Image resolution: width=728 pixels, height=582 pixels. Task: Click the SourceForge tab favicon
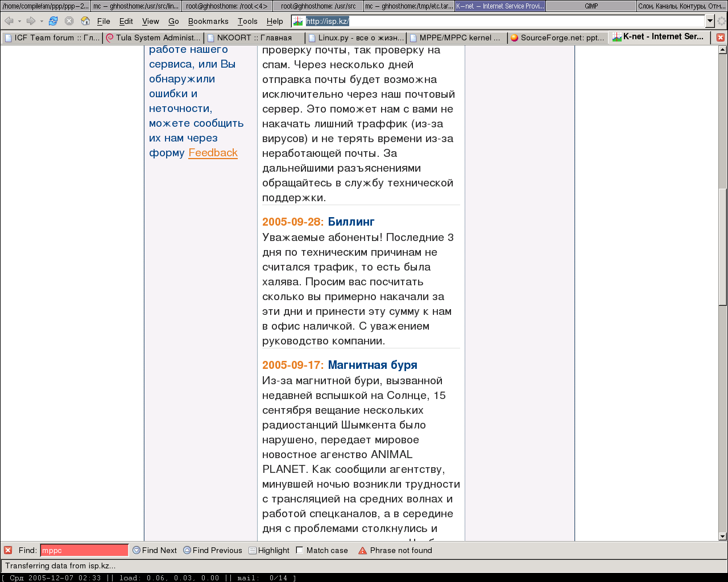[x=515, y=38]
